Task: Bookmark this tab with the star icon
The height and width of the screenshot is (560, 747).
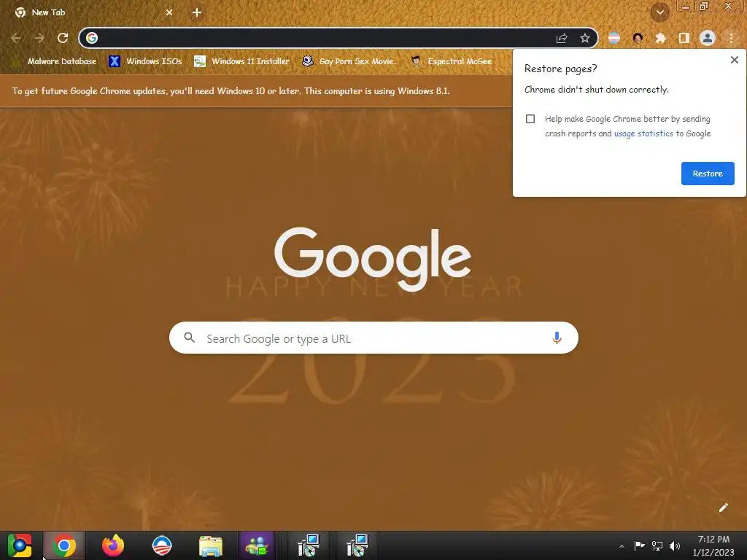Action: [585, 38]
